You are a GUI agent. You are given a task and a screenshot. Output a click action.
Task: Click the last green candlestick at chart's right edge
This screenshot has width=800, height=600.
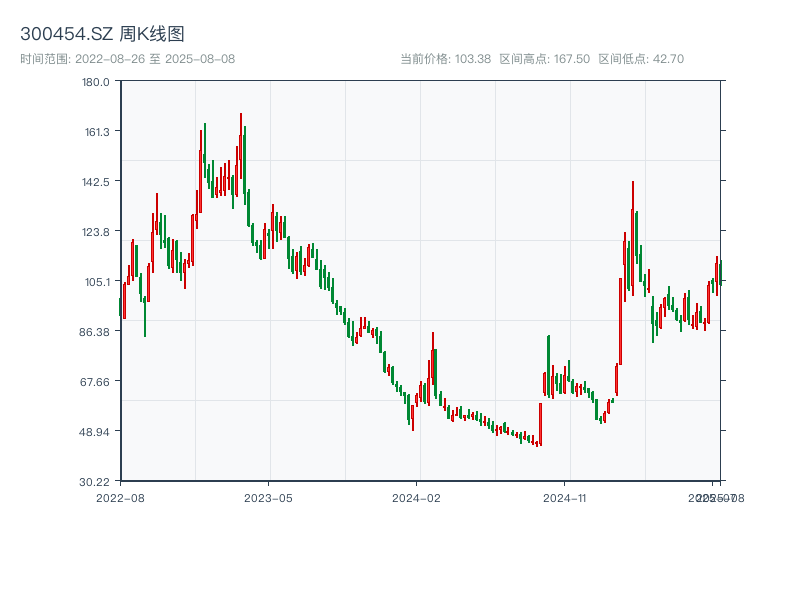(720, 273)
